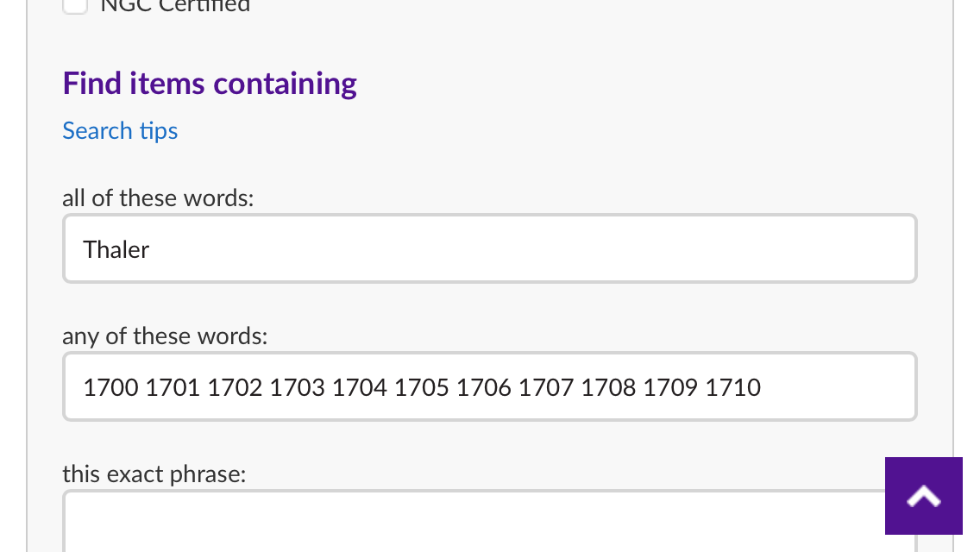Click on year 1705 in the field
Image resolution: width=980 pixels, height=552 pixels.
click(x=422, y=387)
